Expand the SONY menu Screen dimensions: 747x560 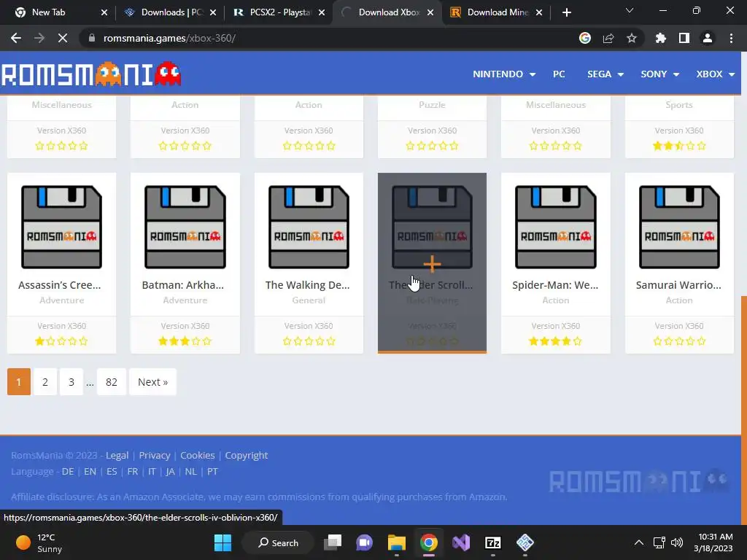(x=659, y=74)
